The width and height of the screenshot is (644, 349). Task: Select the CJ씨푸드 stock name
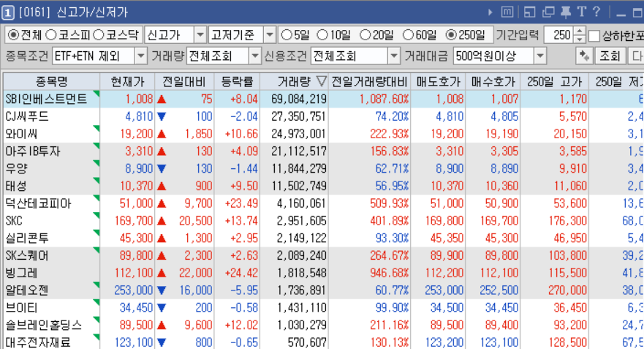click(27, 117)
